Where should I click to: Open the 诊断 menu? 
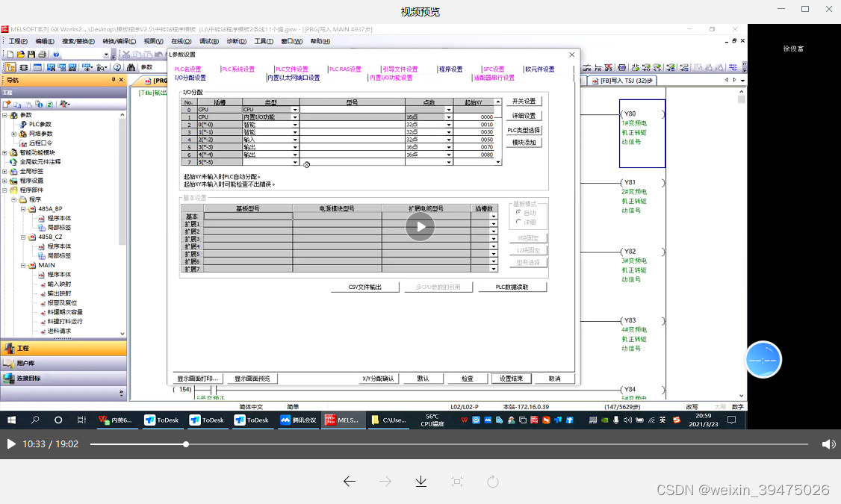(x=236, y=41)
